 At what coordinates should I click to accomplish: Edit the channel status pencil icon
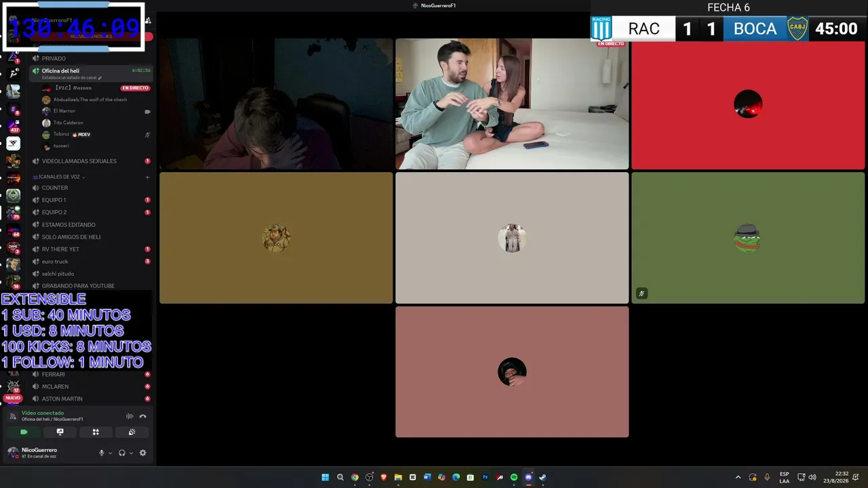click(x=100, y=78)
